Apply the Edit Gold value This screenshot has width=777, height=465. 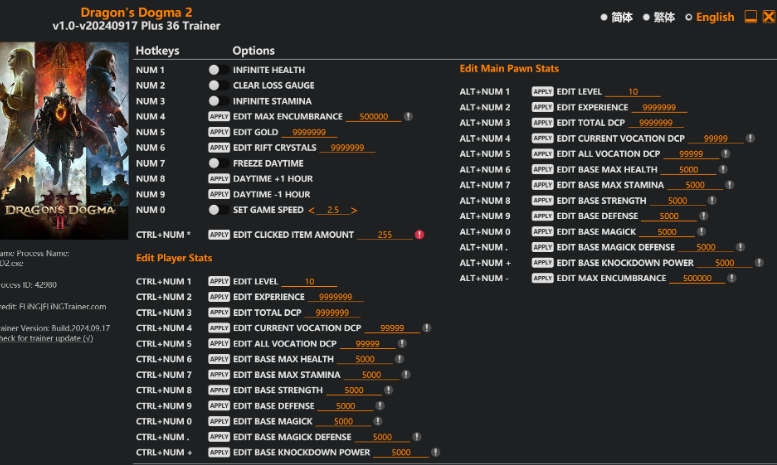pyautogui.click(x=218, y=132)
